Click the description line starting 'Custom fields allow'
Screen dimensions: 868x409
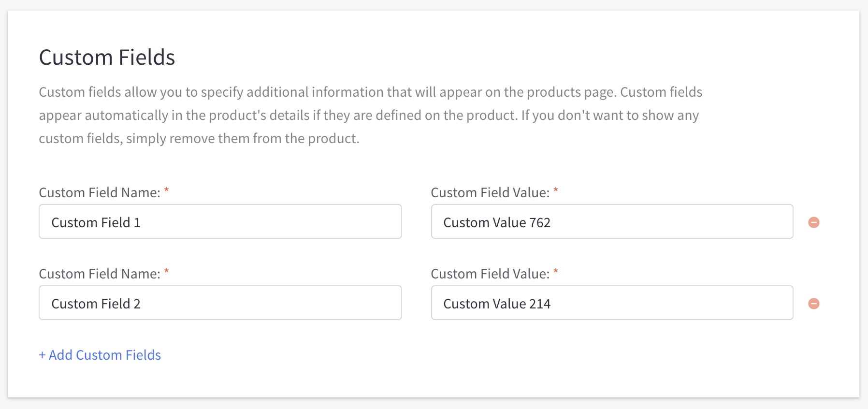370,92
